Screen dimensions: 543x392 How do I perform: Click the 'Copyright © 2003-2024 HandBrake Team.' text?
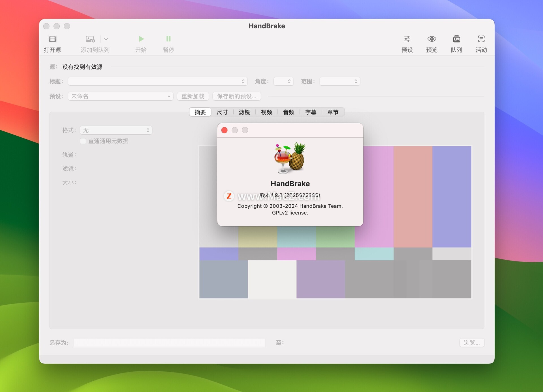pyautogui.click(x=290, y=206)
